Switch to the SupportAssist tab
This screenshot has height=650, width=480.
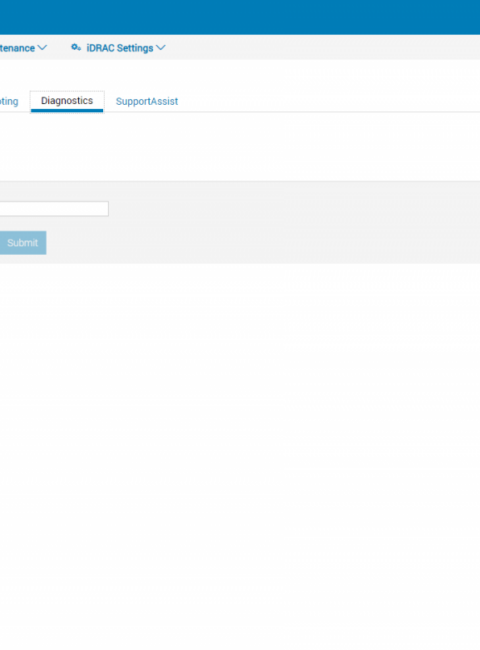click(x=147, y=102)
